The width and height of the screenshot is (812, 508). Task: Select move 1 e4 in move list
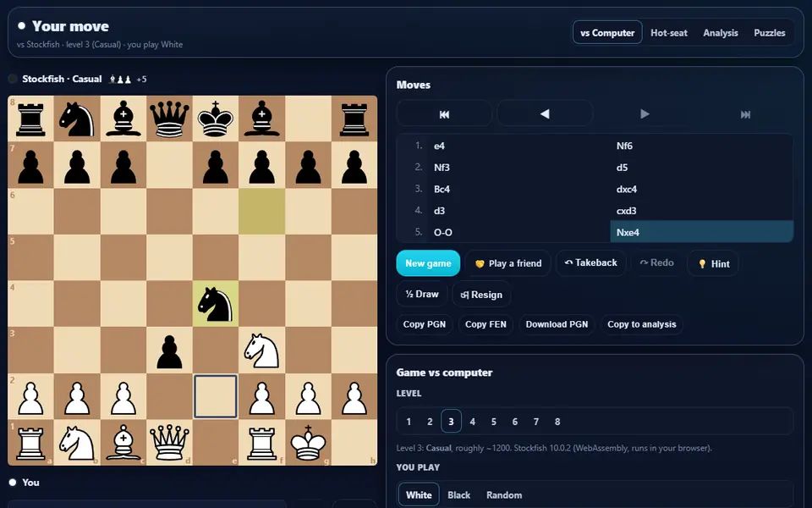(518, 146)
